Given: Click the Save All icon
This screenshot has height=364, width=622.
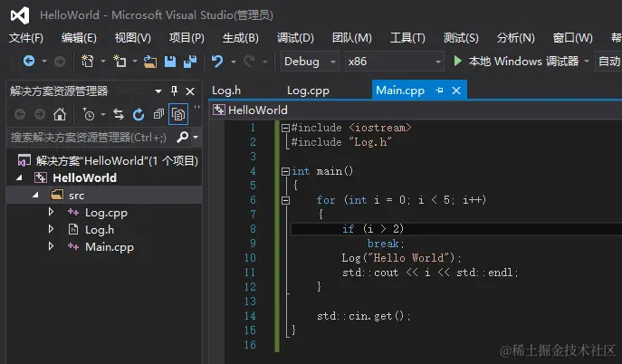Looking at the screenshot, I should (190, 62).
